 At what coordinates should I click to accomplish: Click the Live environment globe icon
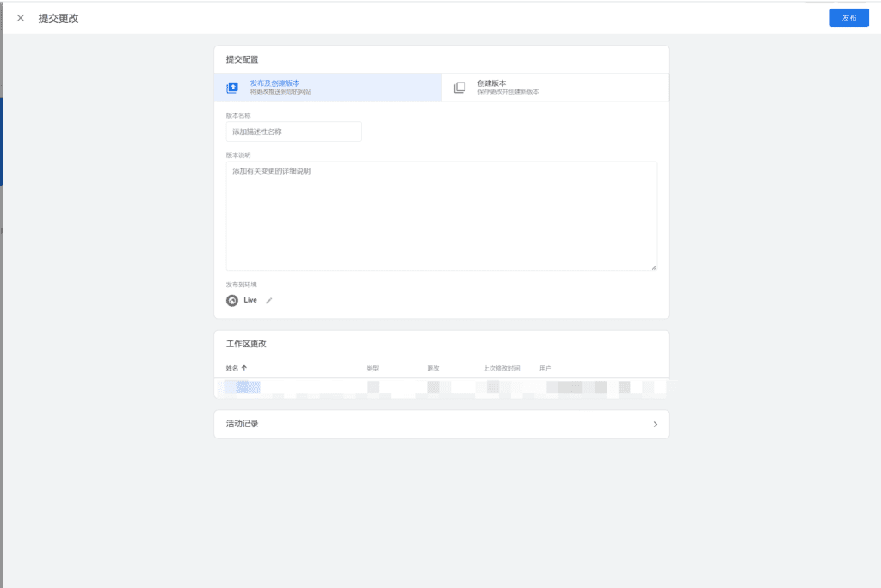pos(232,301)
